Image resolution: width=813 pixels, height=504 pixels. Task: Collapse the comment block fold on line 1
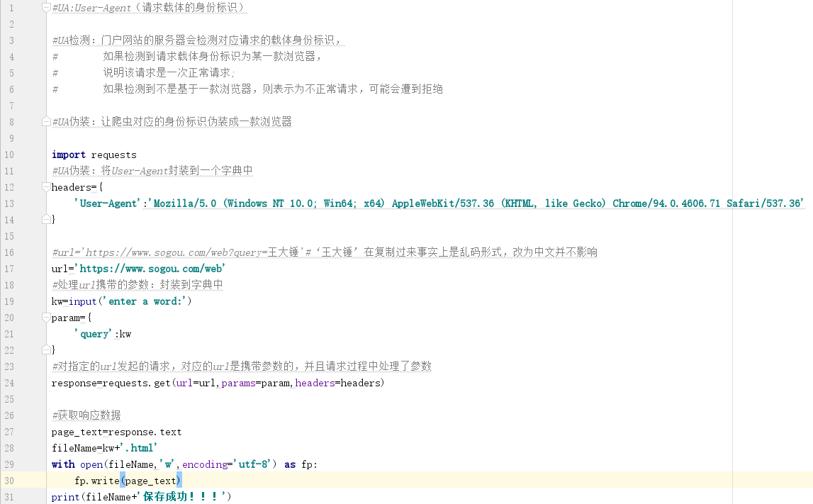click(x=46, y=8)
